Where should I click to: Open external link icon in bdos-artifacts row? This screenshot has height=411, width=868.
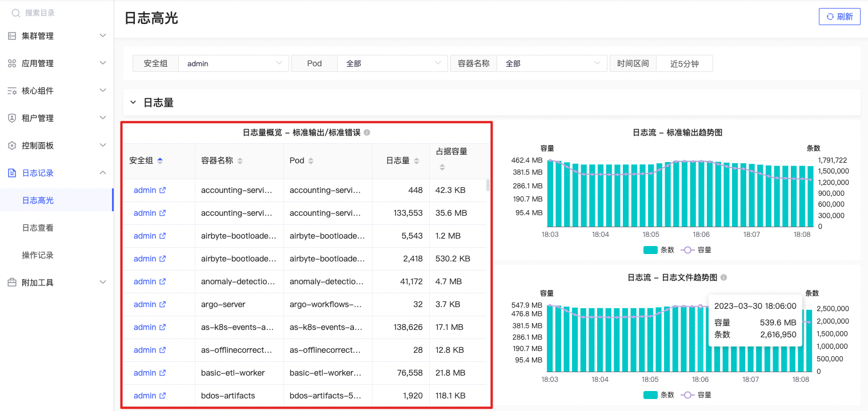click(x=162, y=396)
